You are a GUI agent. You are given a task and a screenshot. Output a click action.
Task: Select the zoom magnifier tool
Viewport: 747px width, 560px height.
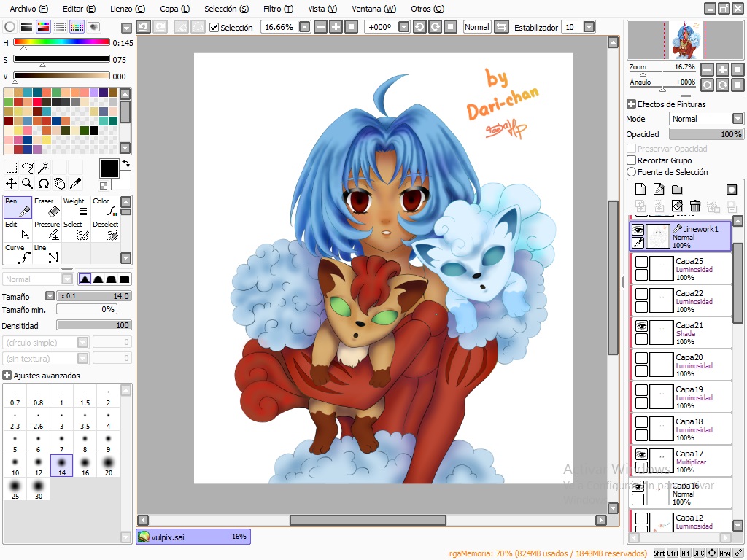coord(28,183)
